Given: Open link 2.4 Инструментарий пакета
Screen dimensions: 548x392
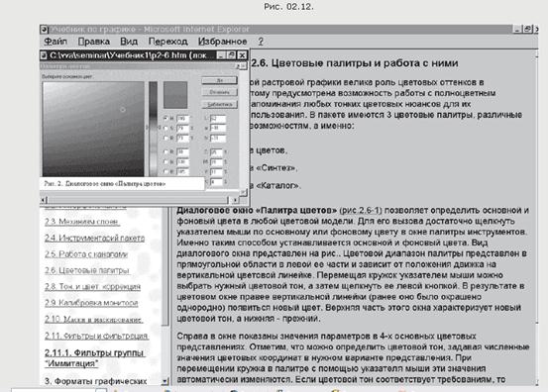Looking at the screenshot, I should 94,238.
